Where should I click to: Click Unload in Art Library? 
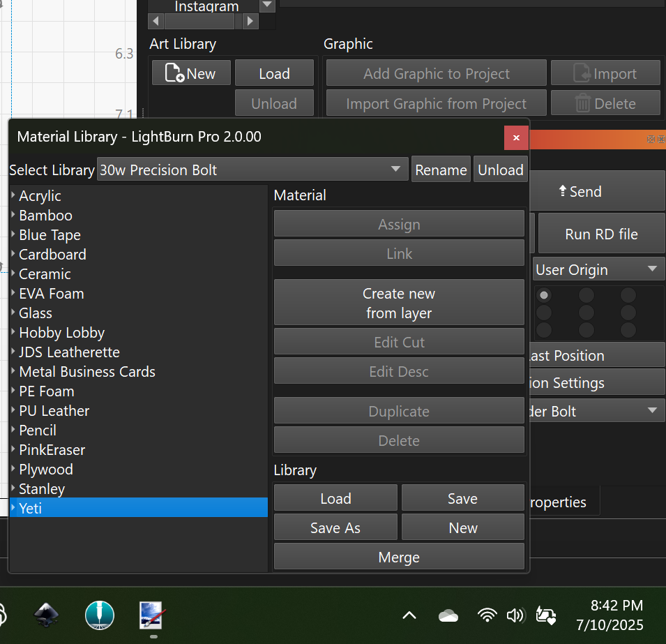[274, 103]
